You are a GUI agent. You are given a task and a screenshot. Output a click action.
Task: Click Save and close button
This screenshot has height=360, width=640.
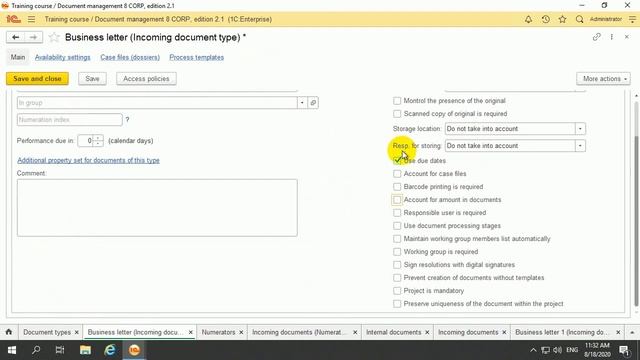(37, 79)
